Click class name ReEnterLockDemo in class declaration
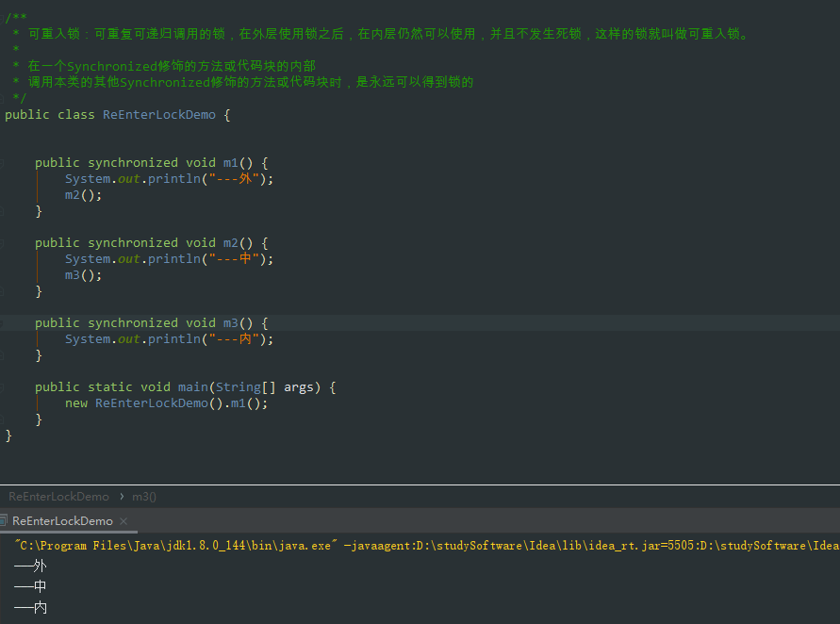The image size is (840, 624). [x=159, y=115]
